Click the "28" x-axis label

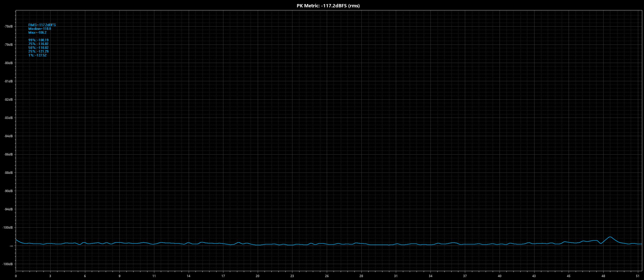[x=361, y=276]
